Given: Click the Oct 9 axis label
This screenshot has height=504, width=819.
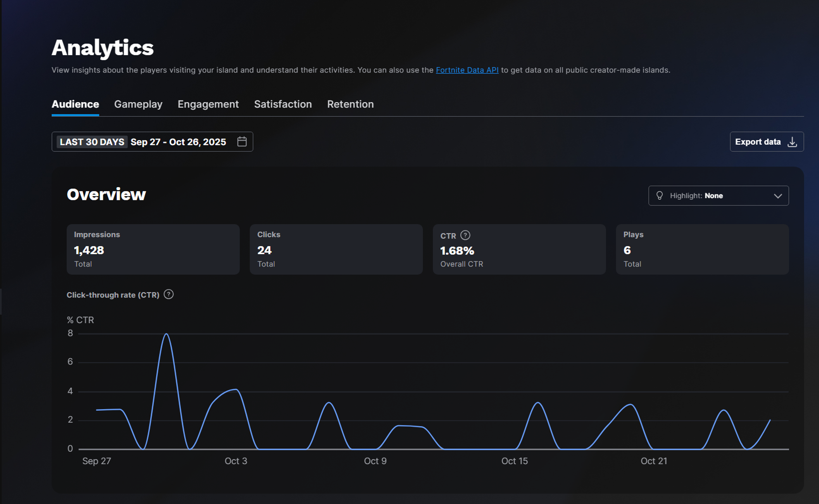Looking at the screenshot, I should [375, 461].
